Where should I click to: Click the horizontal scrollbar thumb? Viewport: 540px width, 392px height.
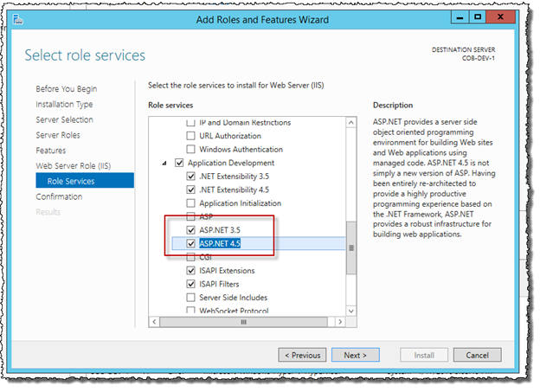pyautogui.click(x=244, y=322)
